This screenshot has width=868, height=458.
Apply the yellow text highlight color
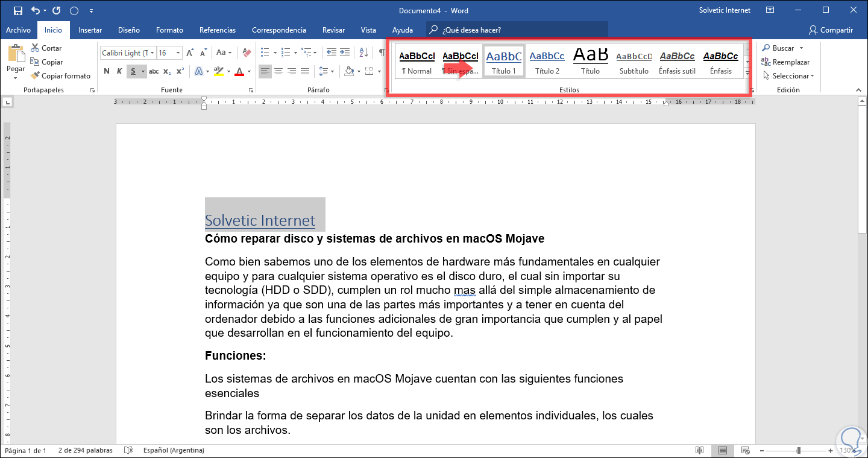(218, 72)
